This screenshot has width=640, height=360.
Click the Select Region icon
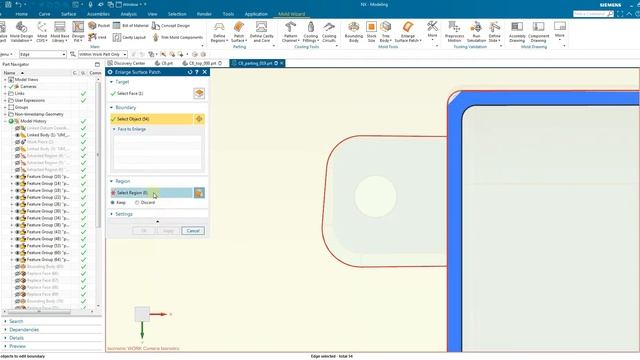tap(199, 193)
